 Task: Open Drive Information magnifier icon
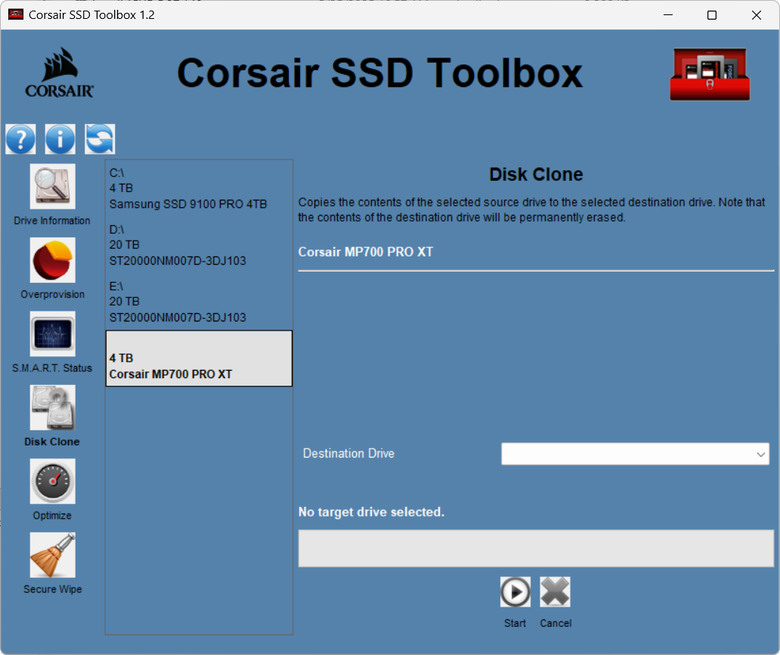(x=52, y=186)
